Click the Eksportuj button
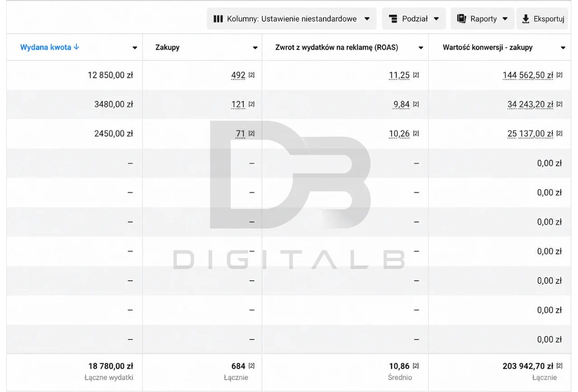Image resolution: width=578 pixels, height=392 pixels. point(542,19)
